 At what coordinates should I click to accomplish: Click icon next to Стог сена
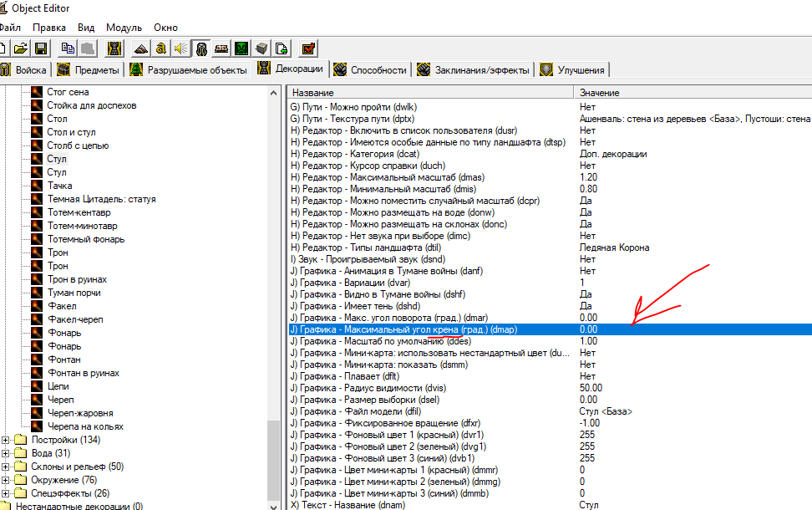pyautogui.click(x=36, y=92)
